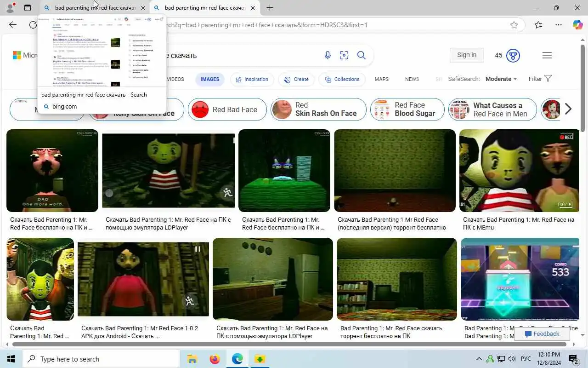Open Microsoft Edge taskbar icon
The image size is (588, 368).
[x=237, y=359]
